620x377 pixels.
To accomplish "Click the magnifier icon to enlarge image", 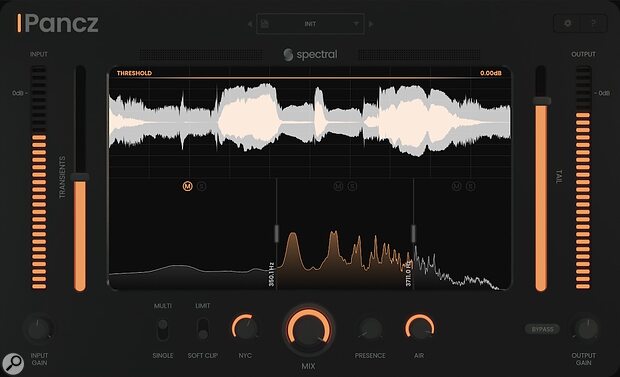I will point(13,362).
